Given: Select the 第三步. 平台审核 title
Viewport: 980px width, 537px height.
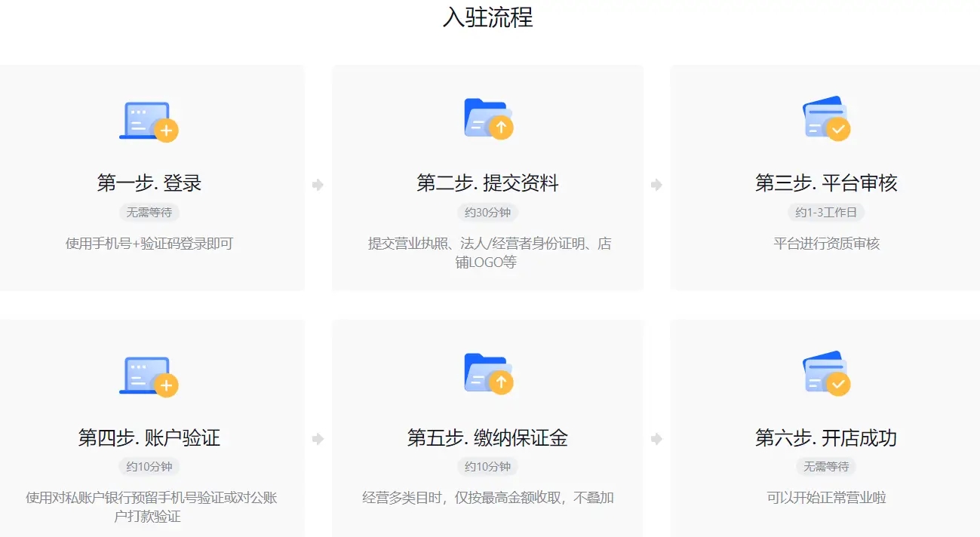Looking at the screenshot, I should coord(826,183).
